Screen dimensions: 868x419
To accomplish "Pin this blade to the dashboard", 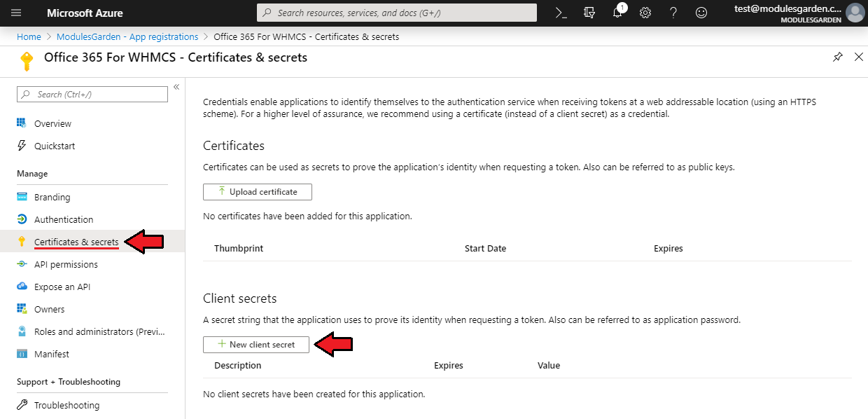I will click(x=838, y=57).
